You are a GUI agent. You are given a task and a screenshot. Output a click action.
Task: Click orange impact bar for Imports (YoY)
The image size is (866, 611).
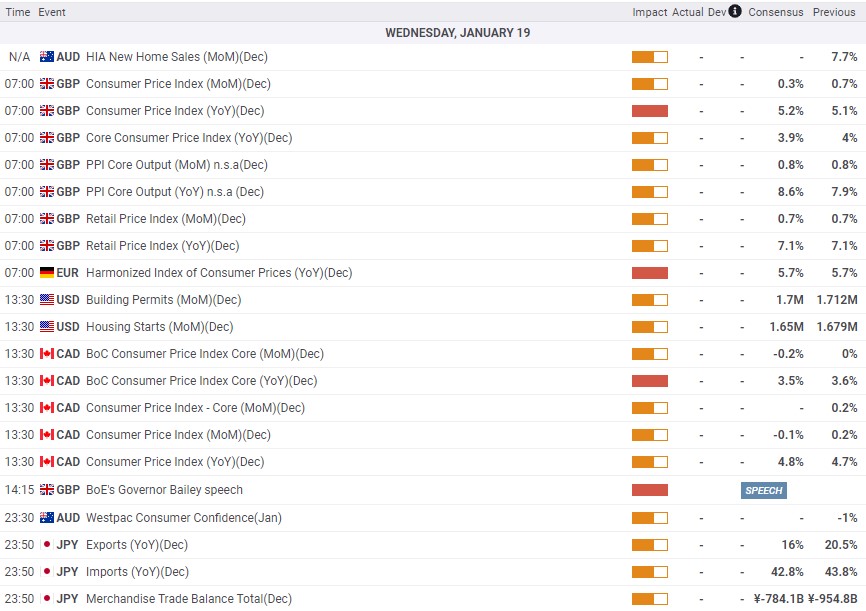pyautogui.click(x=649, y=572)
